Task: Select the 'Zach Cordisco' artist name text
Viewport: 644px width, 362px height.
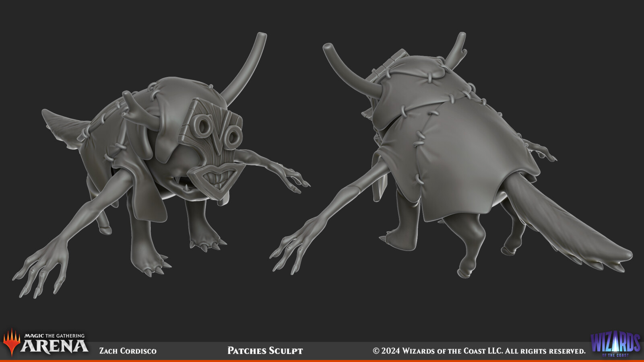Action: tap(128, 351)
